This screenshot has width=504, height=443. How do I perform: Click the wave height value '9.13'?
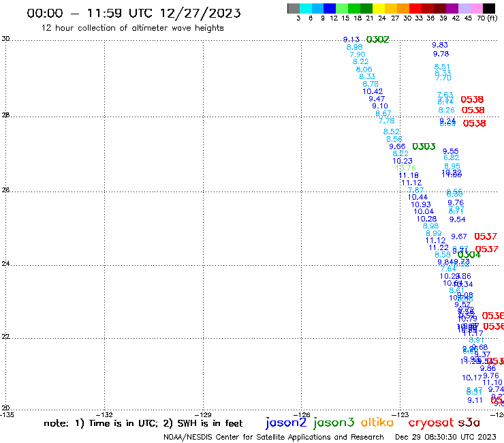pos(351,40)
